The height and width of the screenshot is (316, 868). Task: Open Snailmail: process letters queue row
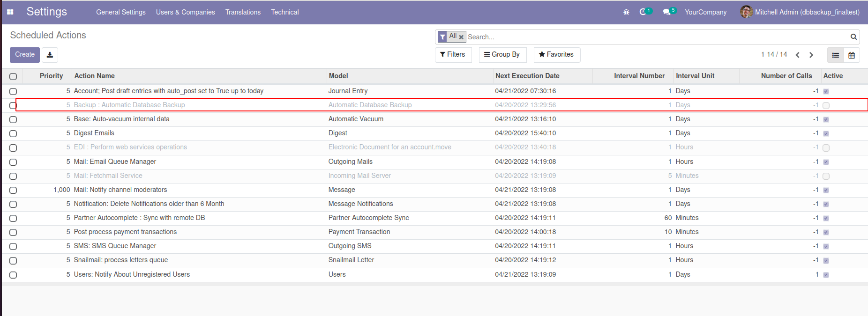[121, 260]
